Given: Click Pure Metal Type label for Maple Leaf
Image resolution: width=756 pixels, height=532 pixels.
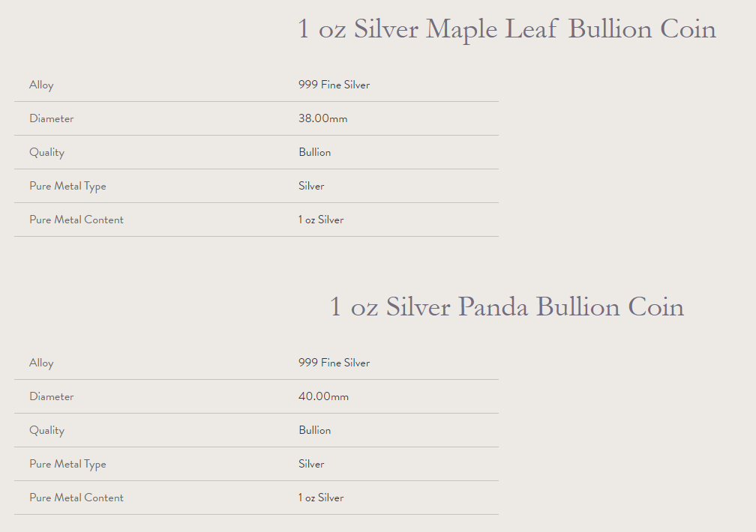Looking at the screenshot, I should (67, 186).
